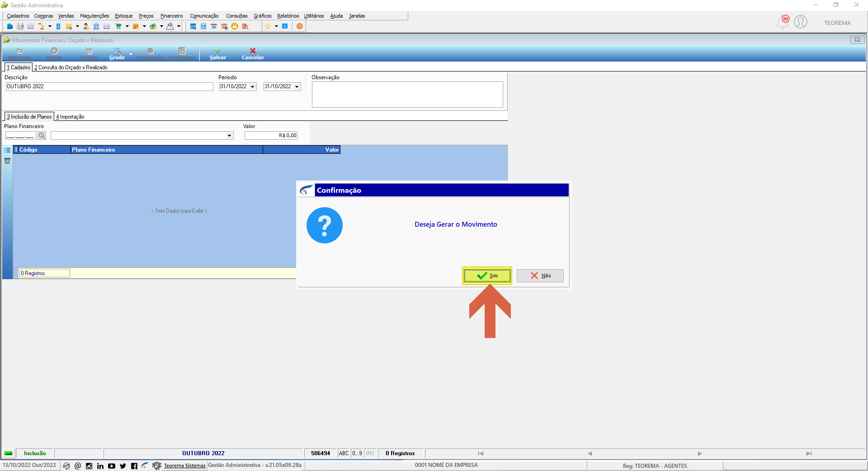Open the Cadastros menu
The width and height of the screenshot is (868, 471).
[18, 16]
